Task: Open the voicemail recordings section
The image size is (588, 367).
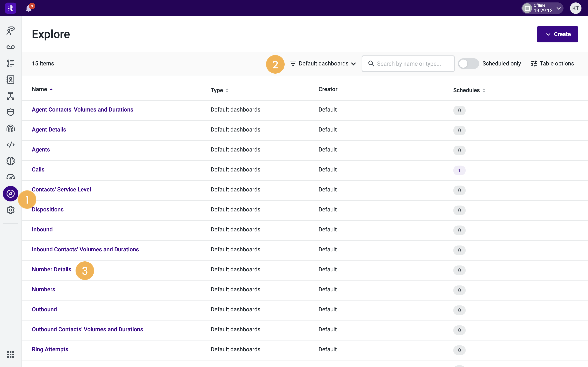Action: pyautogui.click(x=10, y=47)
